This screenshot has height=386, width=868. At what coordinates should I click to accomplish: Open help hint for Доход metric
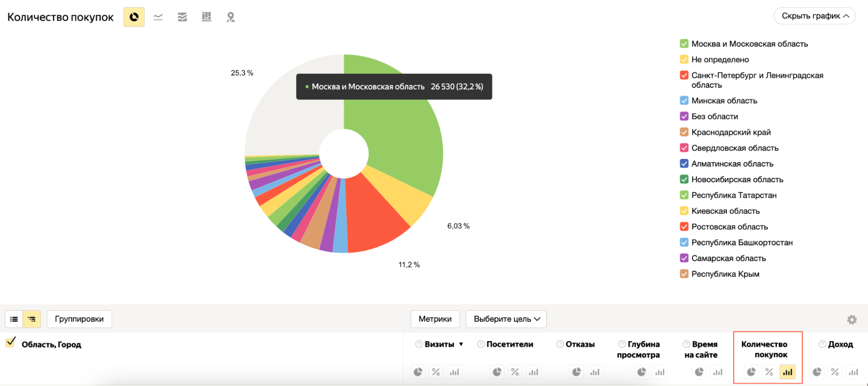click(822, 344)
